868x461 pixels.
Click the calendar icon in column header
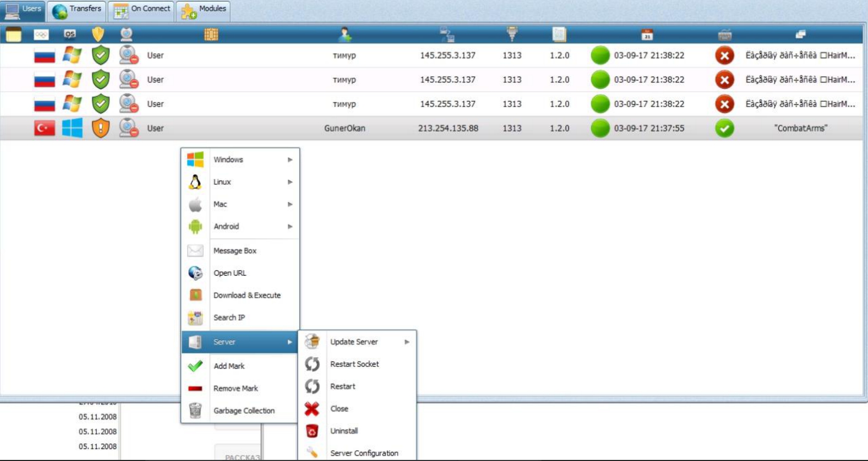click(x=647, y=35)
